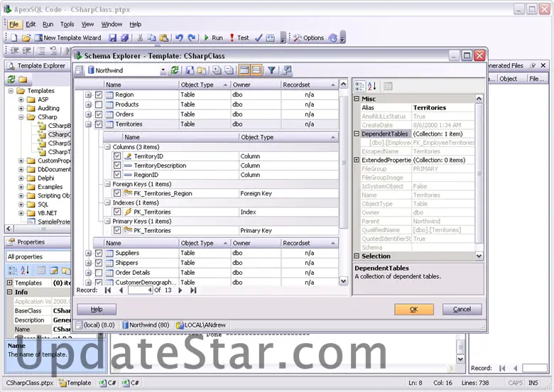The width and height of the screenshot is (554, 392).
Task: Click the load folder icon in Schema Explorer toolbar
Action: pos(202,70)
